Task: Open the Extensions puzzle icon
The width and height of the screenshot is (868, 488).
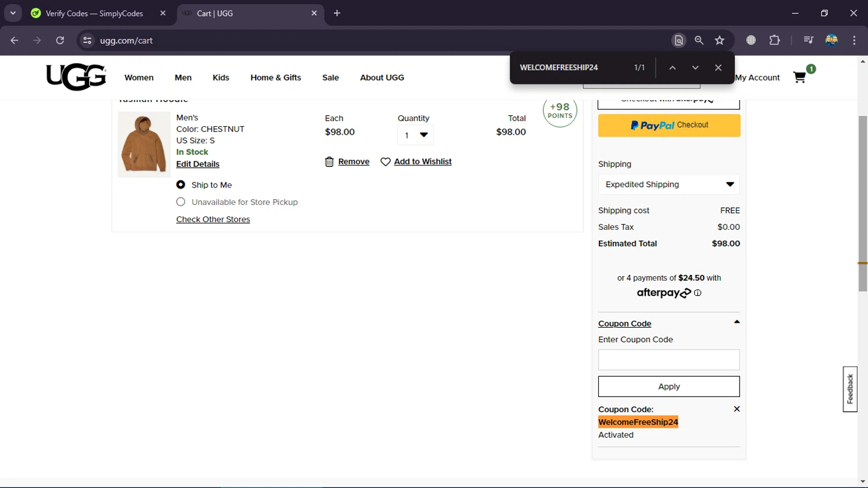Action: (x=774, y=41)
